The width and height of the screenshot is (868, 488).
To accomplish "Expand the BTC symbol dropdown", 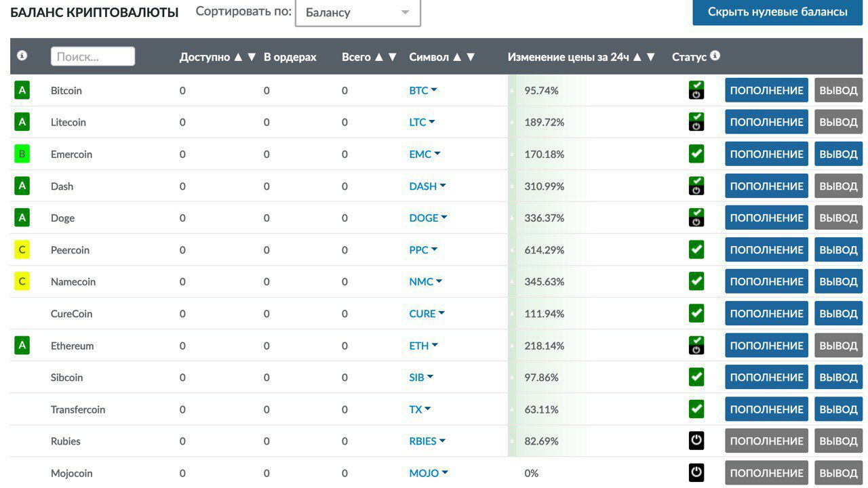I will [423, 90].
